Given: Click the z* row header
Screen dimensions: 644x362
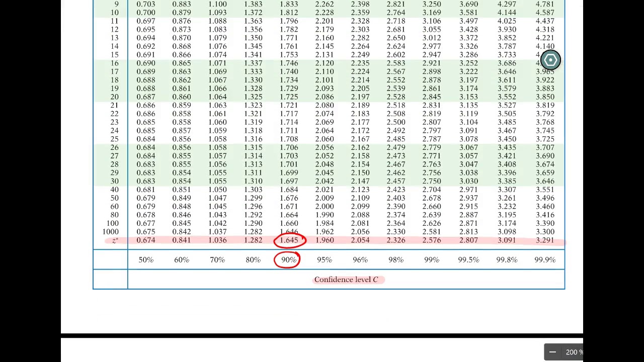Looking at the screenshot, I should point(115,240).
